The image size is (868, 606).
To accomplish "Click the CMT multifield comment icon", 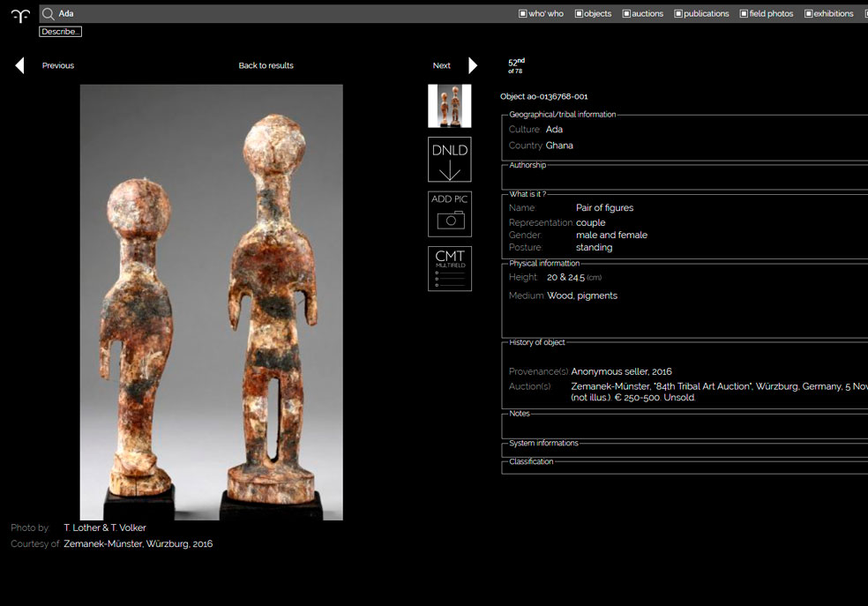I will pyautogui.click(x=450, y=268).
